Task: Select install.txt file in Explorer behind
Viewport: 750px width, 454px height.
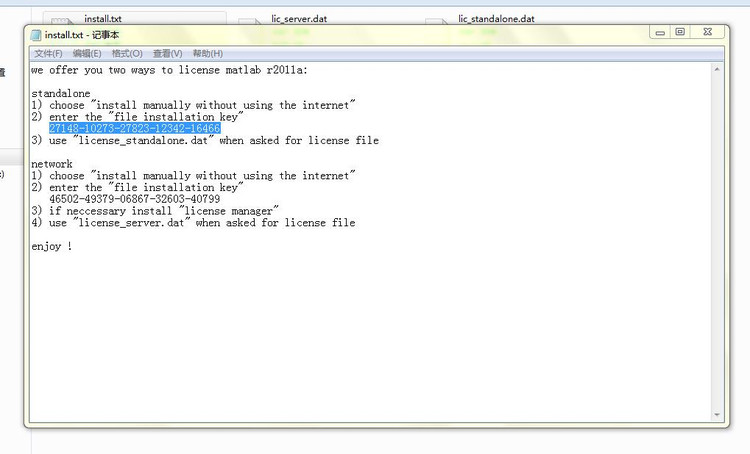Action: (x=102, y=19)
